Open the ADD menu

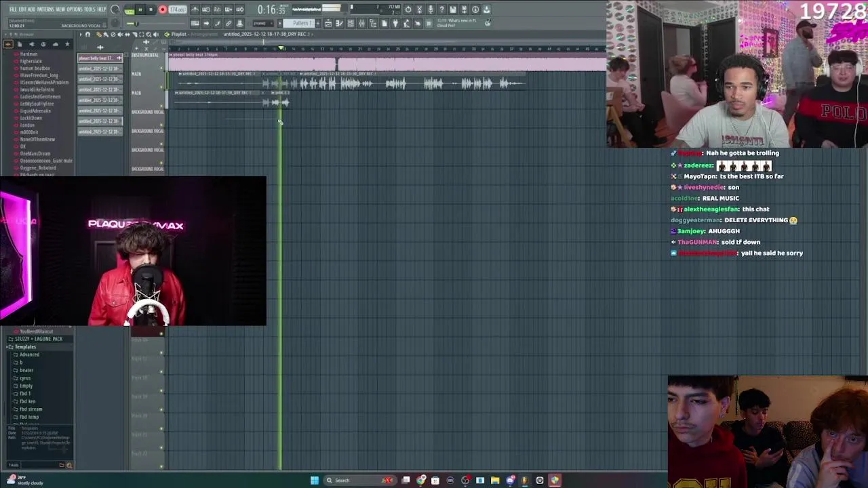point(31,9)
